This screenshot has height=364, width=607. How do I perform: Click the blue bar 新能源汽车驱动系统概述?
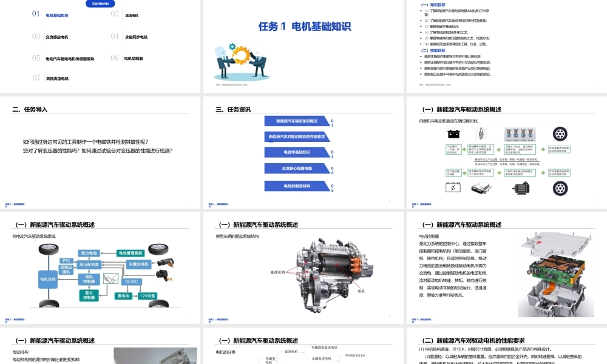click(297, 121)
